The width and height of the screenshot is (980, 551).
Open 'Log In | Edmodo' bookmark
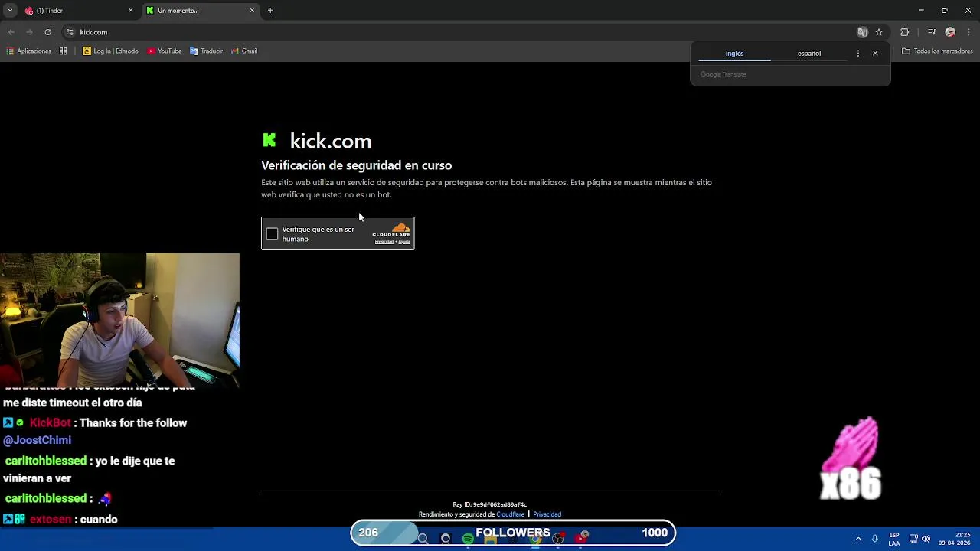tap(110, 51)
